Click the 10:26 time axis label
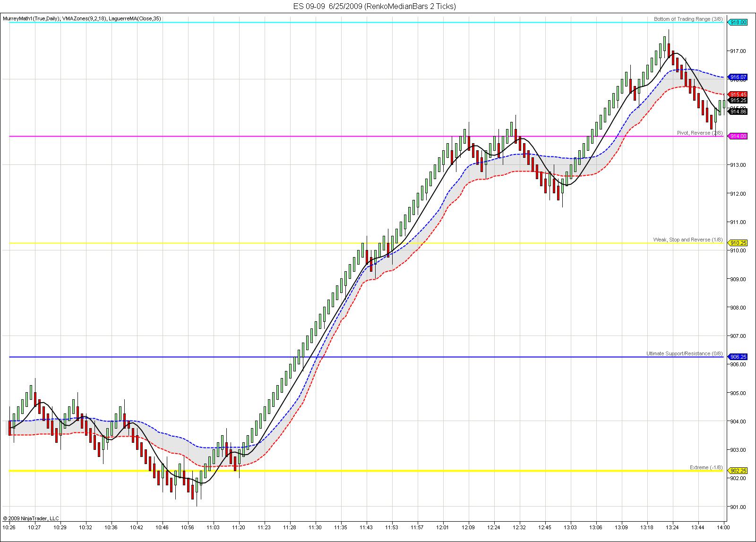 [x=9, y=527]
